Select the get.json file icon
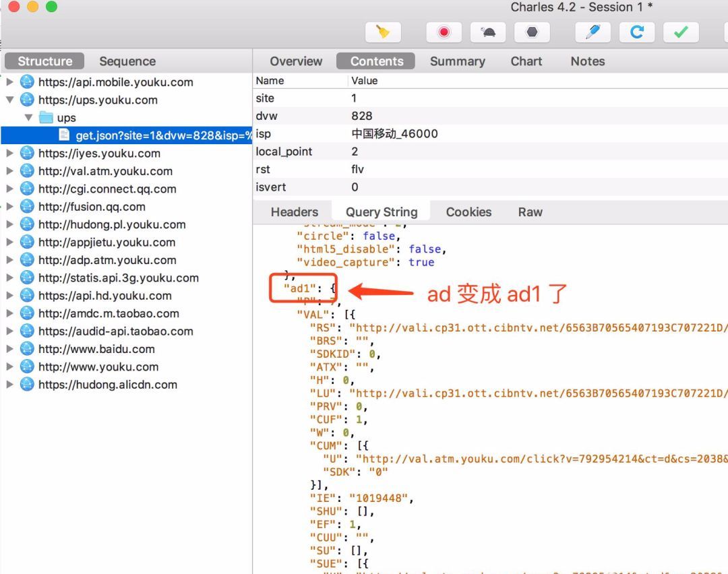 coord(64,135)
